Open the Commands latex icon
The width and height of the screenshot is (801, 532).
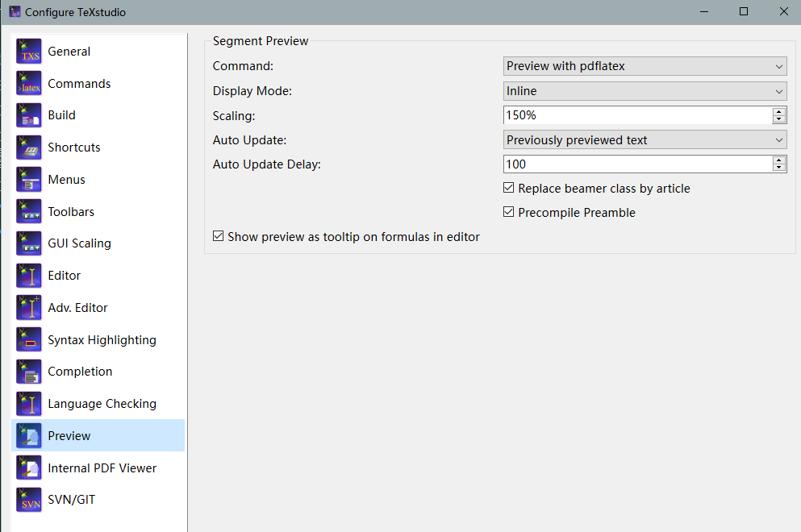pos(29,84)
